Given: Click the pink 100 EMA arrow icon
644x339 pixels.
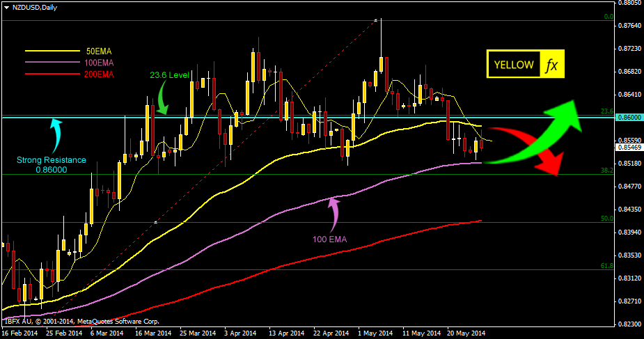Looking at the screenshot, I should point(333,212).
